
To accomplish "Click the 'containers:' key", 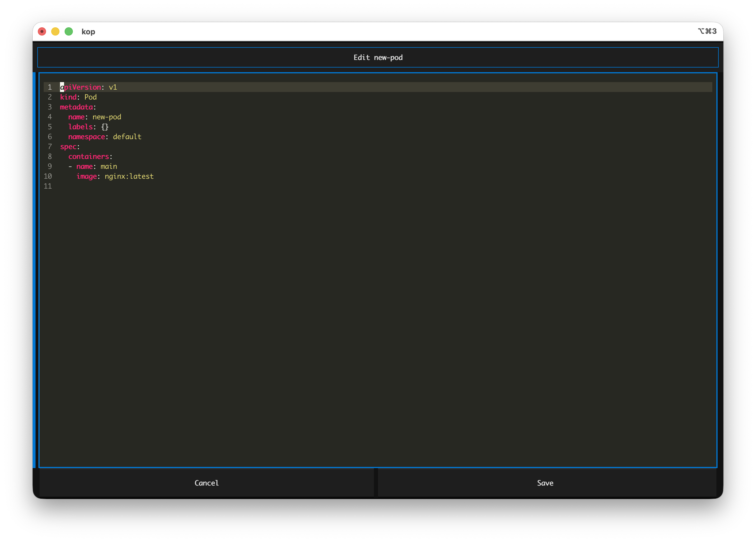I will [x=89, y=157].
